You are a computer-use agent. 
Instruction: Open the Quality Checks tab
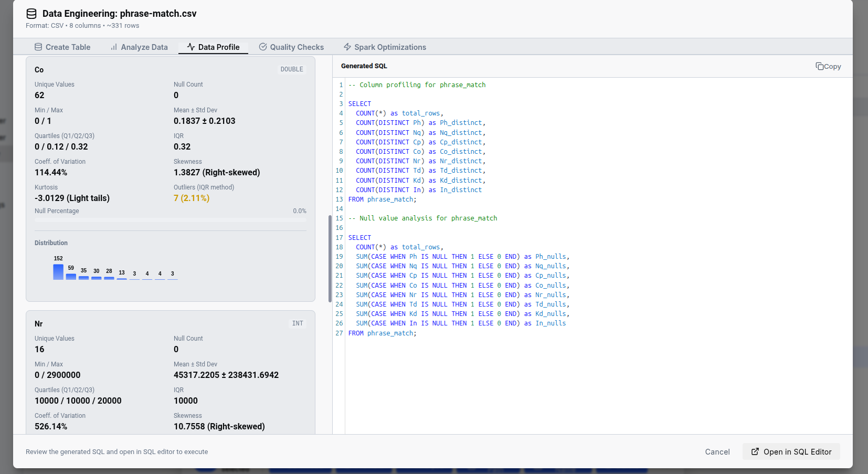[291, 47]
